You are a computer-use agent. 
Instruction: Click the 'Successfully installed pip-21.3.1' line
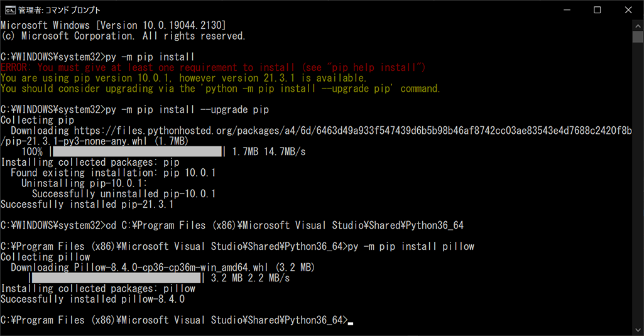coord(87,204)
